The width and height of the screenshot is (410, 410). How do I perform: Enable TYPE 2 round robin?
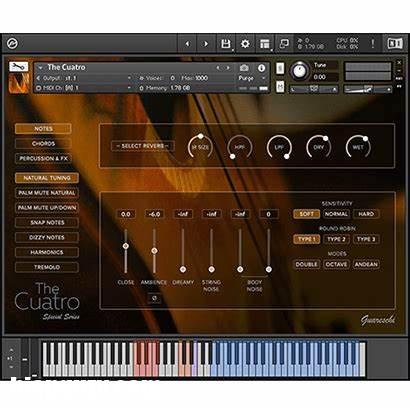pos(336,239)
